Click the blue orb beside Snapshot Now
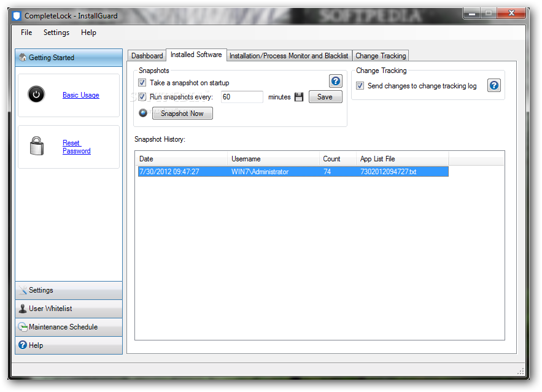 pos(143,113)
